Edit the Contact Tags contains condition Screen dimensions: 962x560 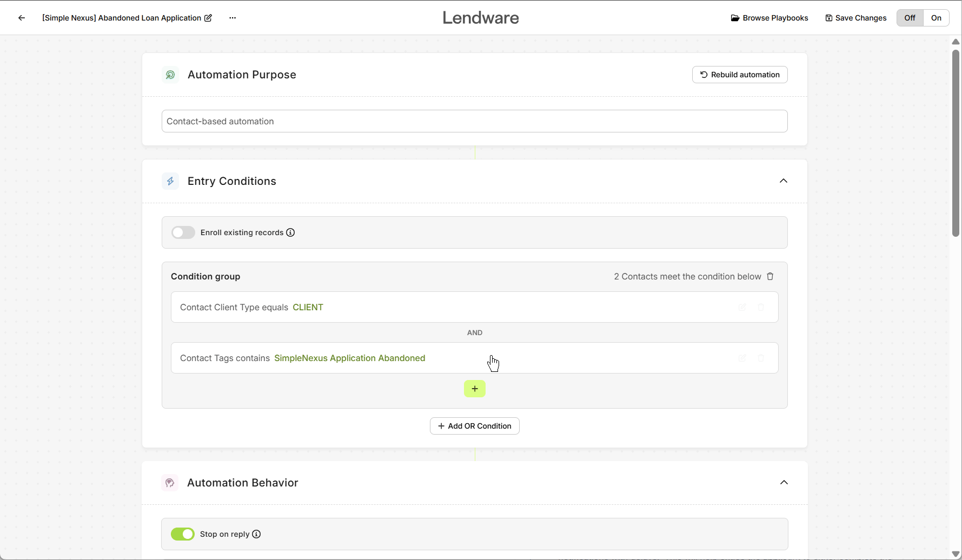pyautogui.click(x=742, y=358)
